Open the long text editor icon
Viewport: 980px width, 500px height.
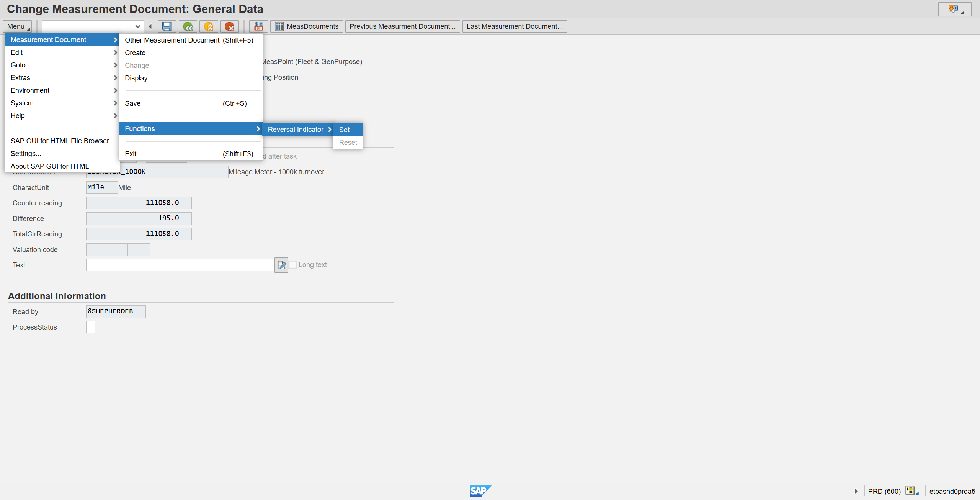[281, 265]
